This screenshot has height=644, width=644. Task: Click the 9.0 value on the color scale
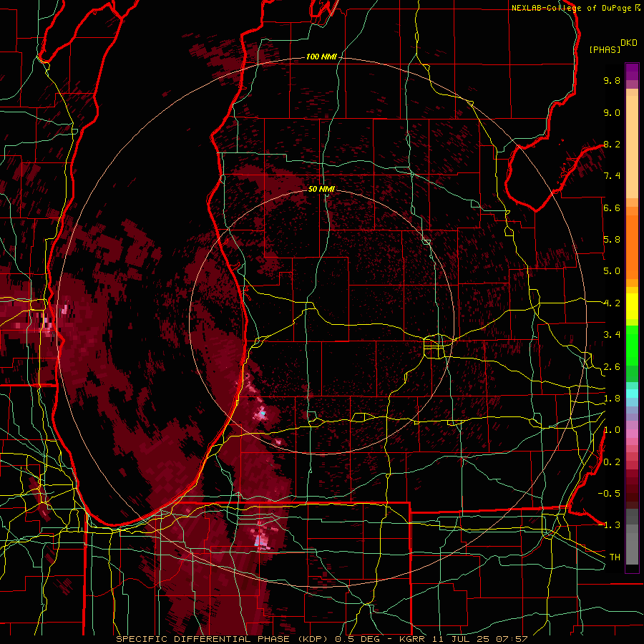612,113
